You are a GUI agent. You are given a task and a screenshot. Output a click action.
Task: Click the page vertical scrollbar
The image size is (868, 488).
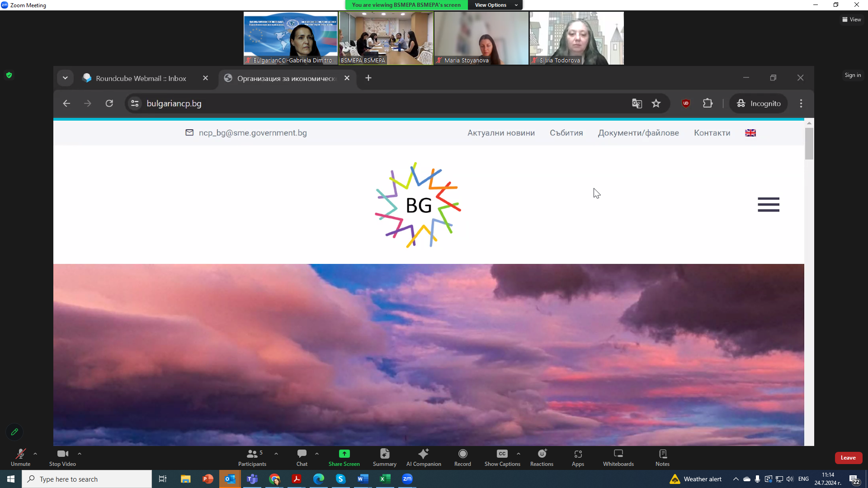[809, 144]
